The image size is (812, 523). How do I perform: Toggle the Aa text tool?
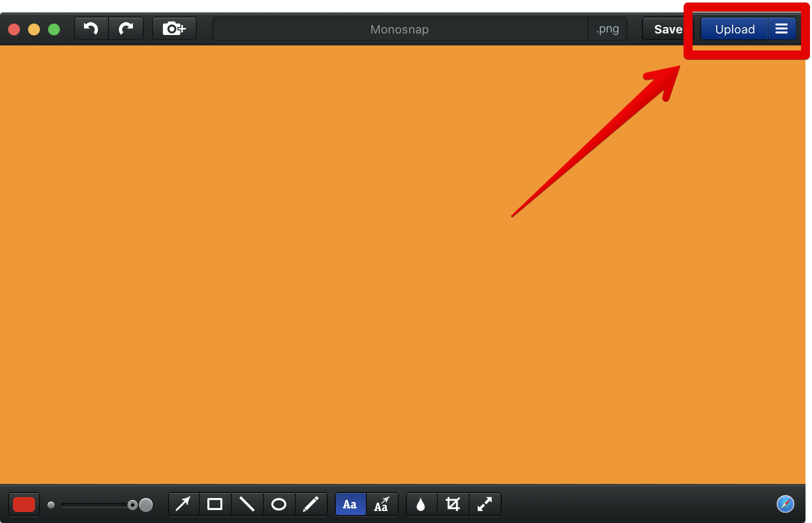pyautogui.click(x=350, y=504)
